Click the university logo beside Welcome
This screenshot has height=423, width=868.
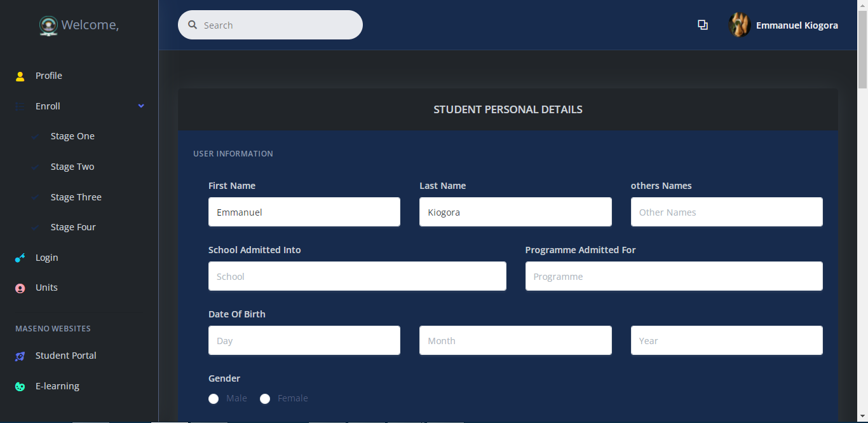(48, 25)
